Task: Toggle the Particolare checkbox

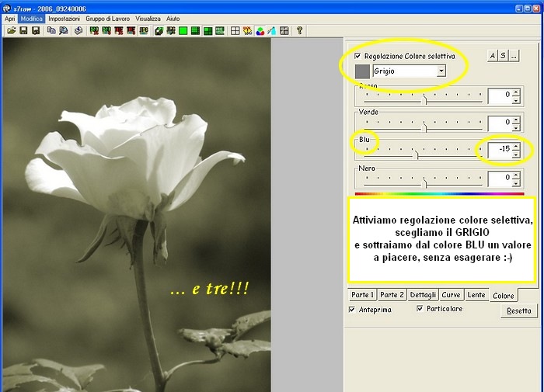Action: 420,309
